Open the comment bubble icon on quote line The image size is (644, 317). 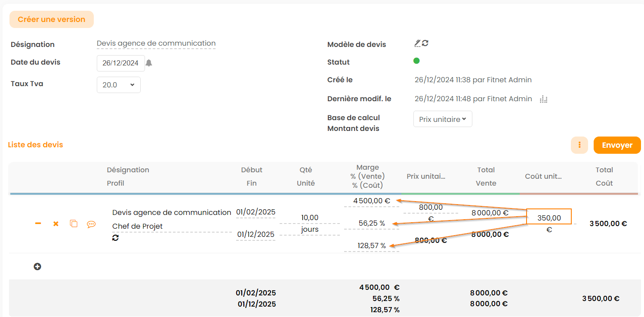tap(91, 224)
